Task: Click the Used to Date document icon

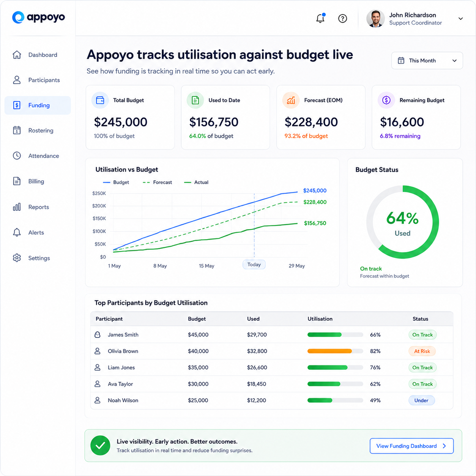Action: click(x=195, y=100)
